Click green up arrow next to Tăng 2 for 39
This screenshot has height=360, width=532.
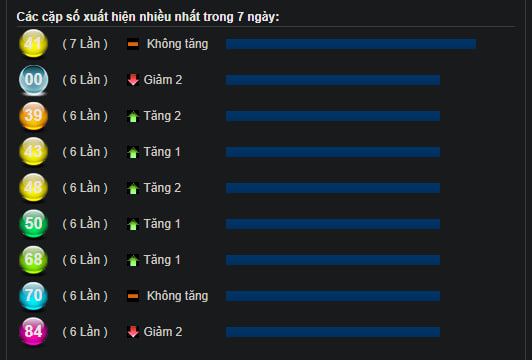pos(133,116)
